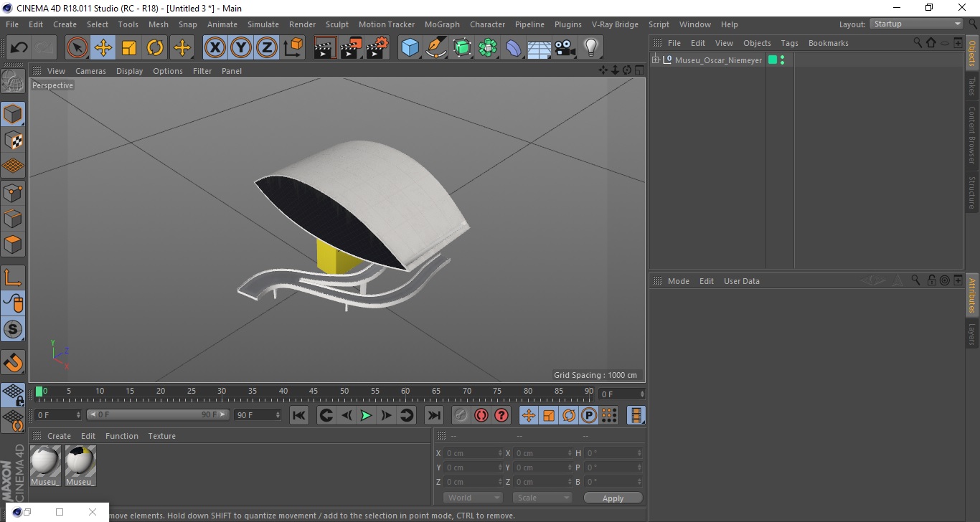Image resolution: width=980 pixels, height=522 pixels.
Task: Open Edit Render Settings
Action: (x=377, y=48)
